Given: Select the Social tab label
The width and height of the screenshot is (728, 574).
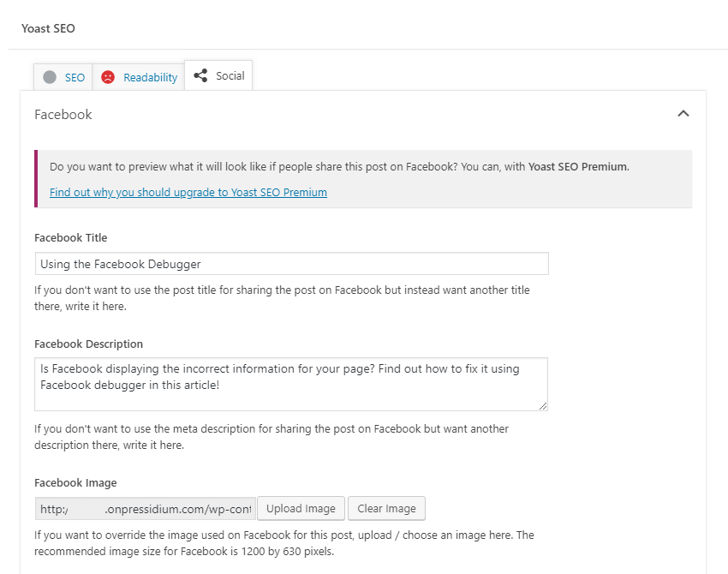Looking at the screenshot, I should 230,75.
